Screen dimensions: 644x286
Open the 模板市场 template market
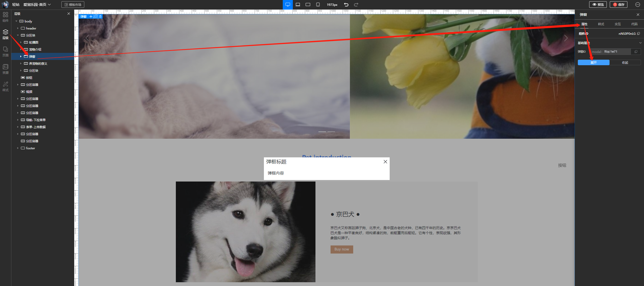coord(73,5)
